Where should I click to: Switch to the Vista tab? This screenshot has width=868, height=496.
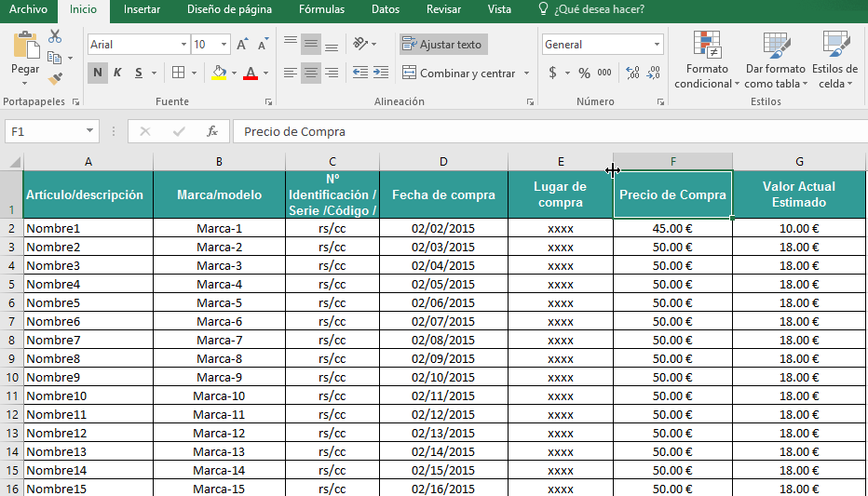(x=499, y=9)
